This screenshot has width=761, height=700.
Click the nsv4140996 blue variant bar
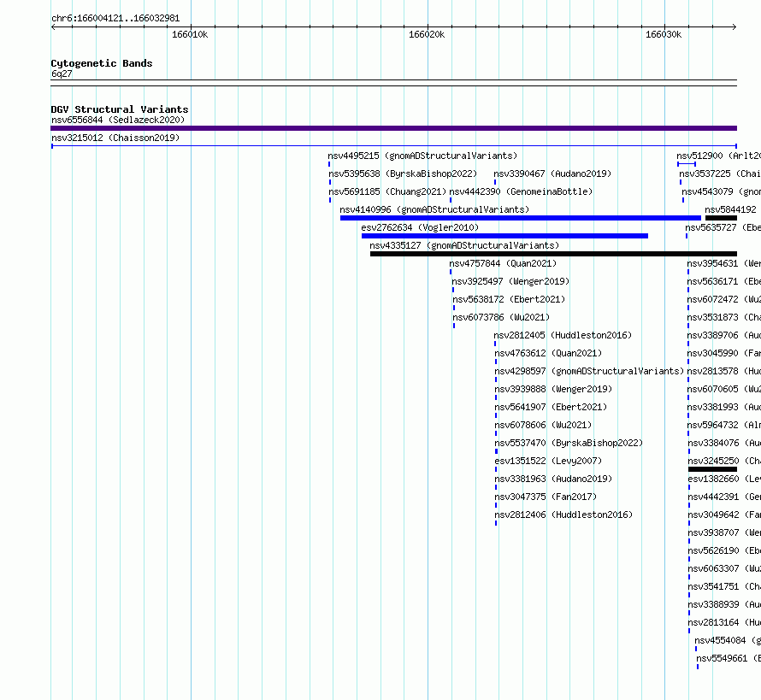(x=521, y=218)
